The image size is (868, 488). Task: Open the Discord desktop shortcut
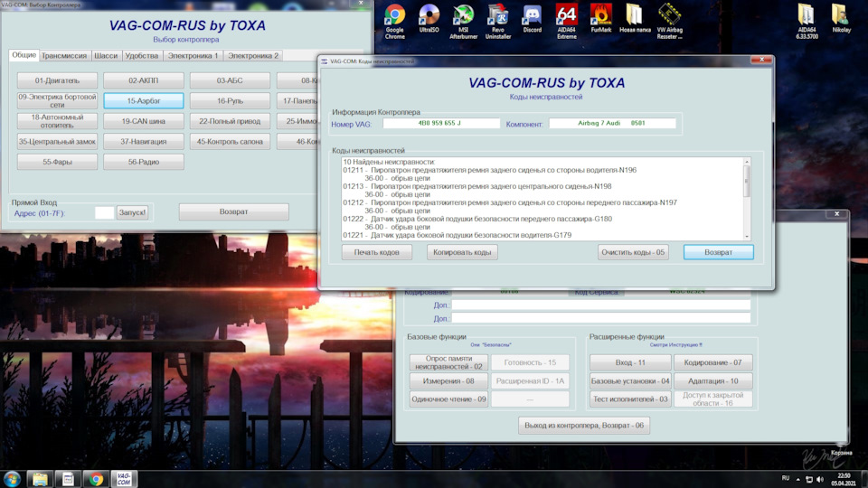tap(532, 16)
